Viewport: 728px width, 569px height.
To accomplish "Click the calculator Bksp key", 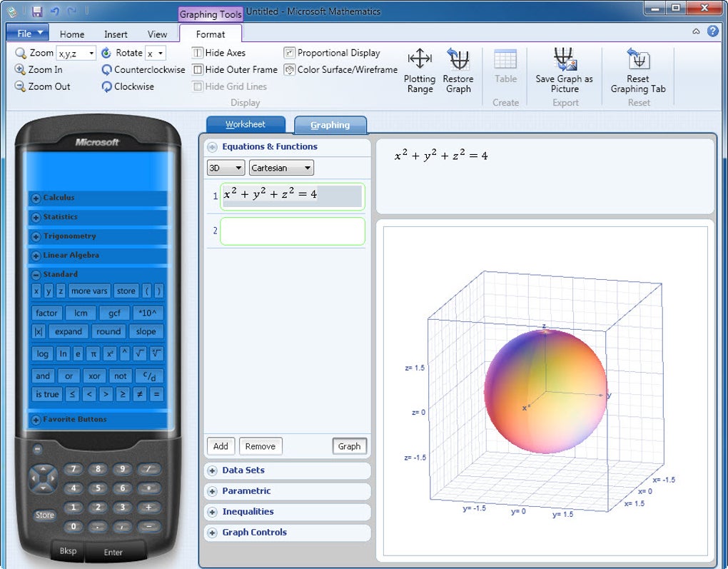I will point(68,551).
